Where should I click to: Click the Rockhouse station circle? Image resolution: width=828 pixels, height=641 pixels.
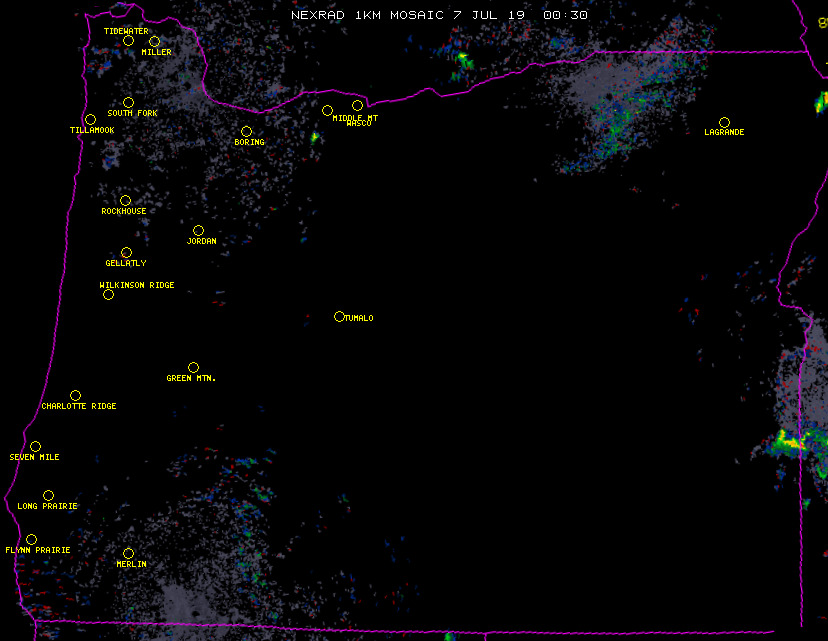tap(125, 201)
